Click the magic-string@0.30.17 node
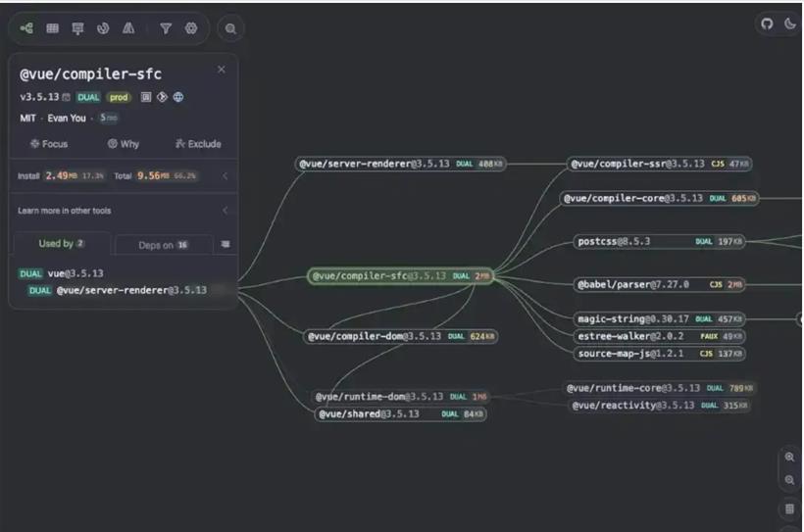Image resolution: width=804 pixels, height=532 pixels. (660, 318)
